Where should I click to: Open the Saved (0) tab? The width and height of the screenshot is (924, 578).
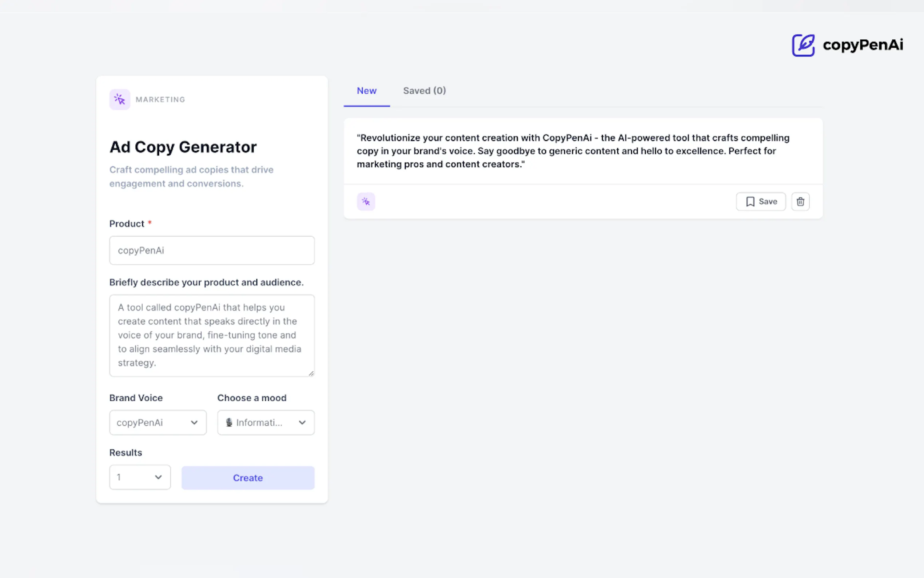(425, 91)
